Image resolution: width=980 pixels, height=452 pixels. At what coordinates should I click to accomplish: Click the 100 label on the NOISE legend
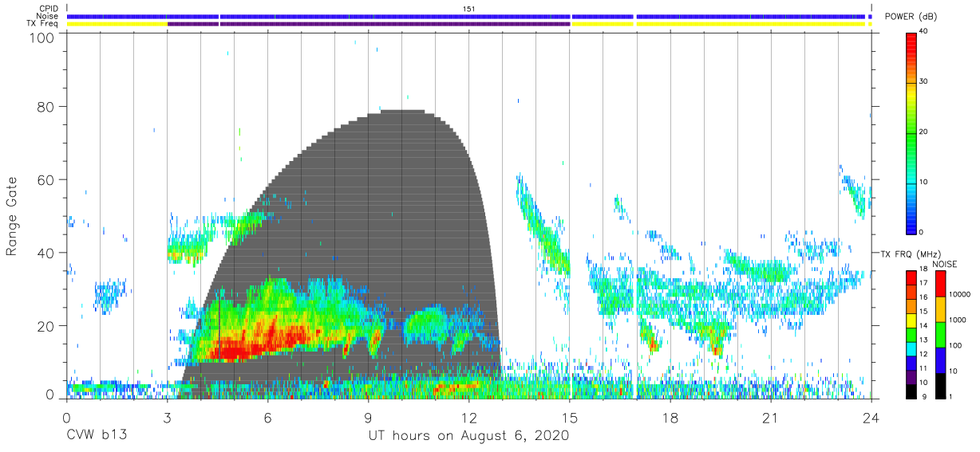click(954, 346)
